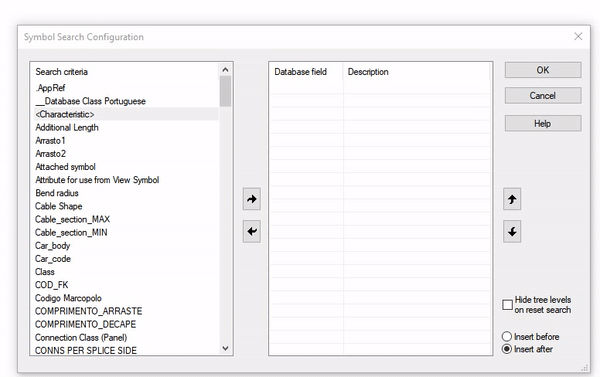Image resolution: width=600 pixels, height=377 pixels.
Task: Select Car_code in the list
Action: tap(126, 259)
